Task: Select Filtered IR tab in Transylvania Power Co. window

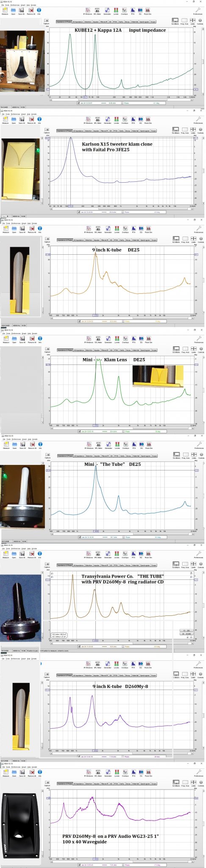Action: point(104,565)
